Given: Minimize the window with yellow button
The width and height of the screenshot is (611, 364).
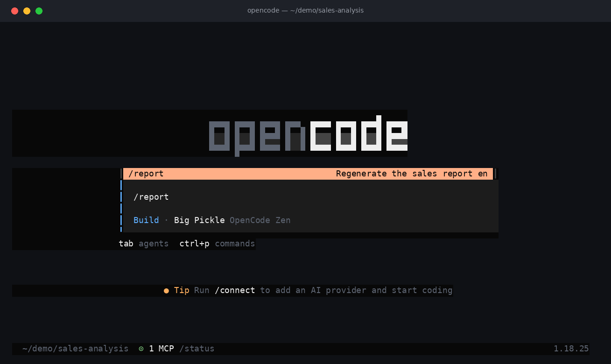Looking at the screenshot, I should [27, 11].
